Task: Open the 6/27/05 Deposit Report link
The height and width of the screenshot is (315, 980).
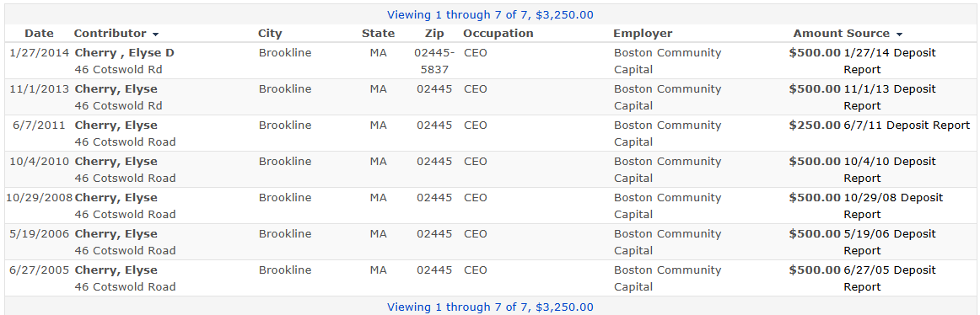Action: [x=890, y=278]
